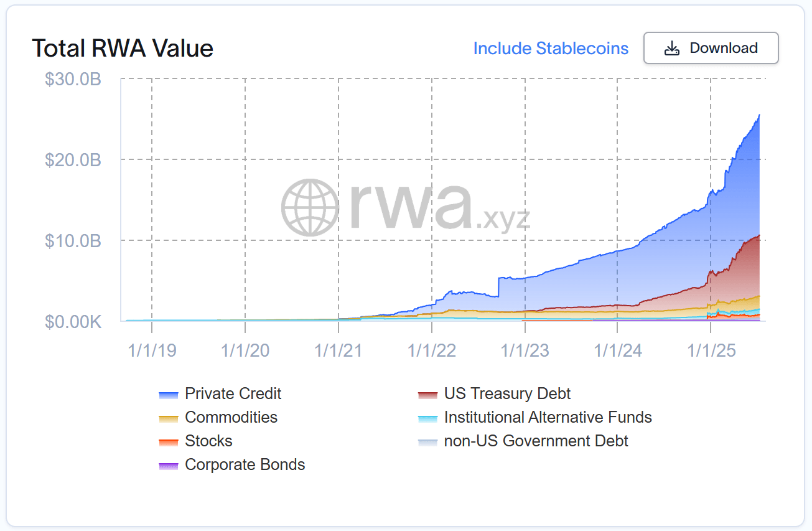Hide the Commodities series label
The image size is (812, 531).
(231, 417)
